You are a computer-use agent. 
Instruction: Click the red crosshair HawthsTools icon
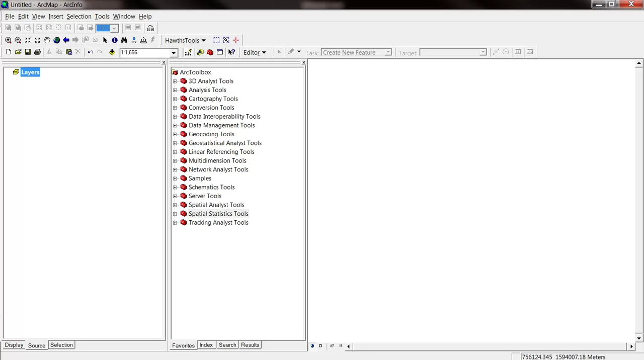pyautogui.click(x=235, y=40)
